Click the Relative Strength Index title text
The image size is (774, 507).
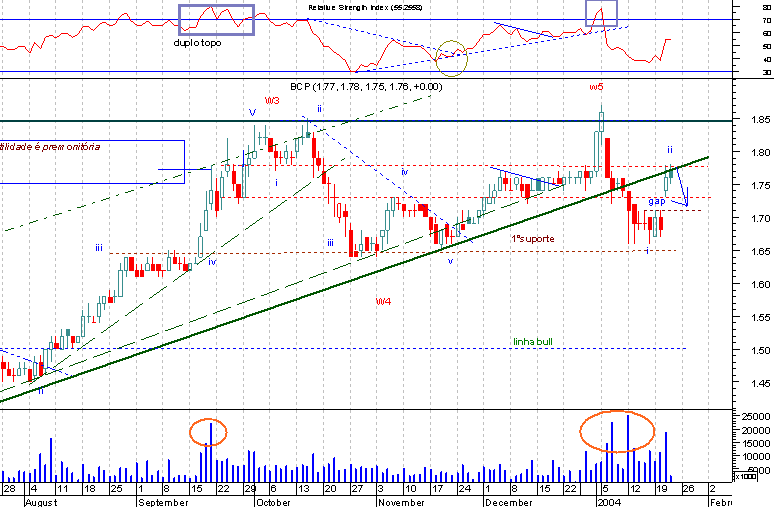click(365, 7)
